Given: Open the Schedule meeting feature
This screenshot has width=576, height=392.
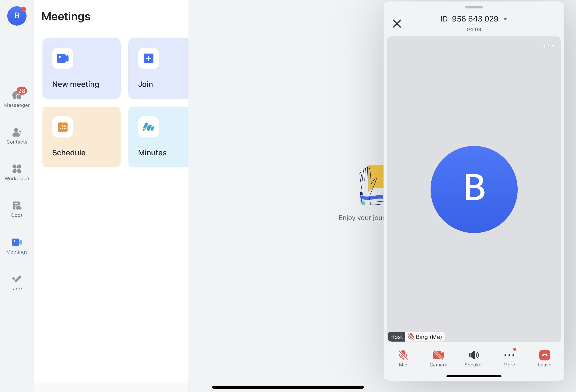Looking at the screenshot, I should (81, 137).
